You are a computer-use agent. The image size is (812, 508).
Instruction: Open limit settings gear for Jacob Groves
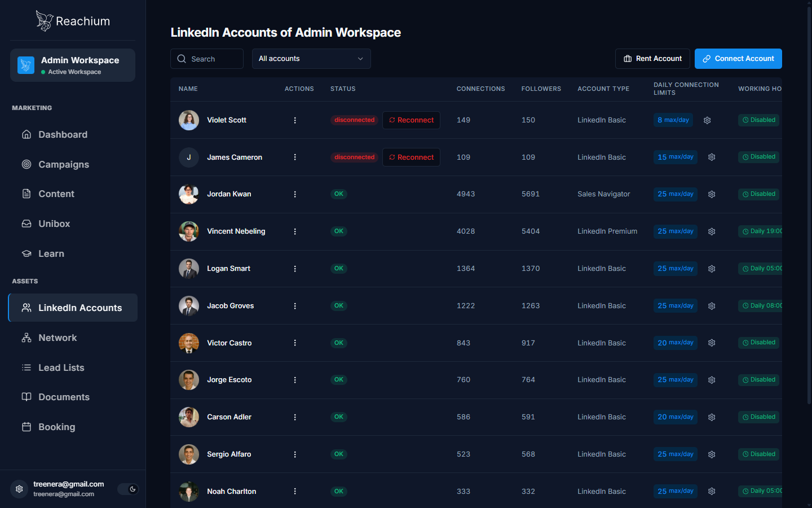[712, 306]
